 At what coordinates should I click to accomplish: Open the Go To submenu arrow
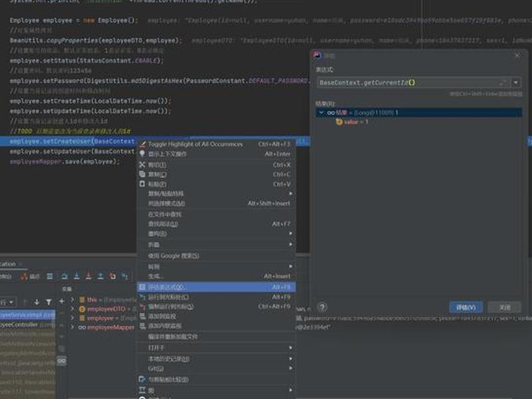coord(291,267)
